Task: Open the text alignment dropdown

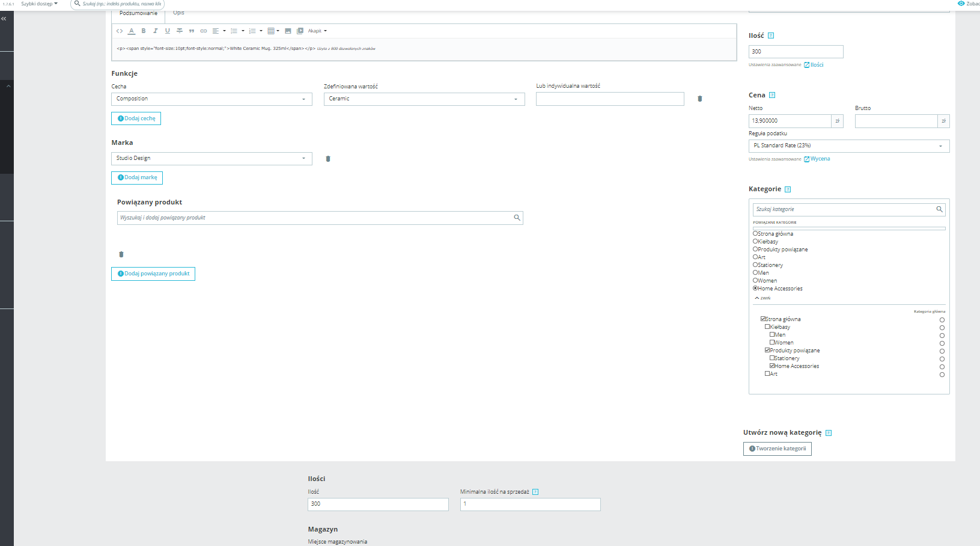Action: (219, 31)
